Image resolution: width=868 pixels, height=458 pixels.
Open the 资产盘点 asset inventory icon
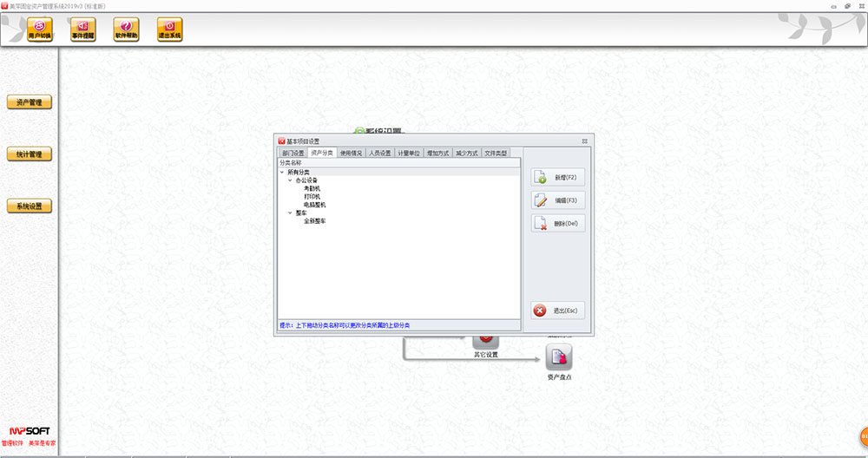click(x=559, y=357)
